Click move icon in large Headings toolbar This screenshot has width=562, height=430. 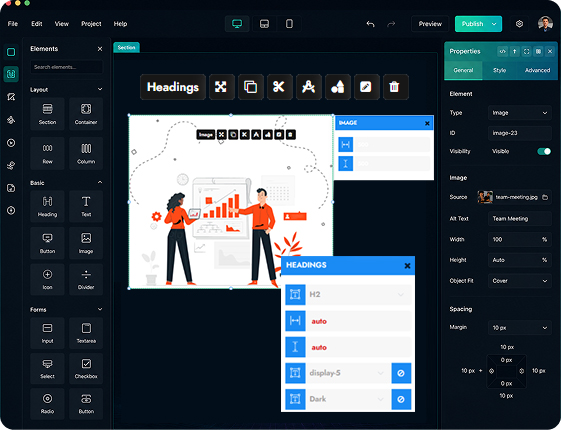pyautogui.click(x=222, y=87)
